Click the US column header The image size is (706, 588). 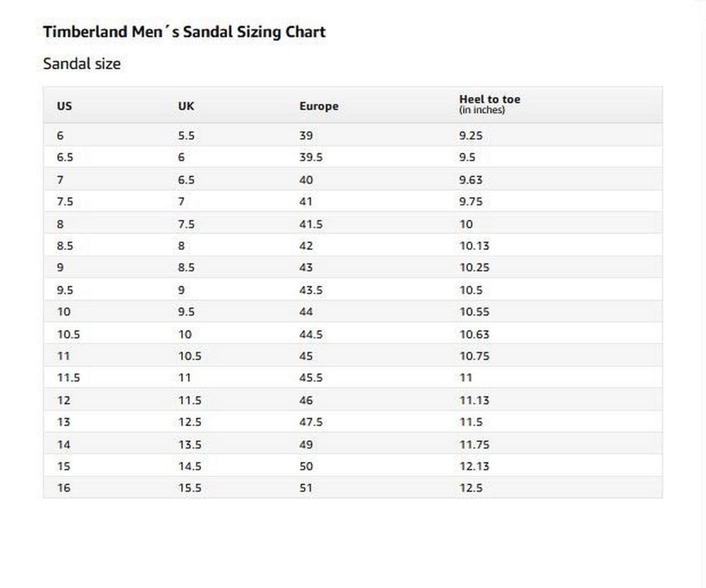[64, 106]
